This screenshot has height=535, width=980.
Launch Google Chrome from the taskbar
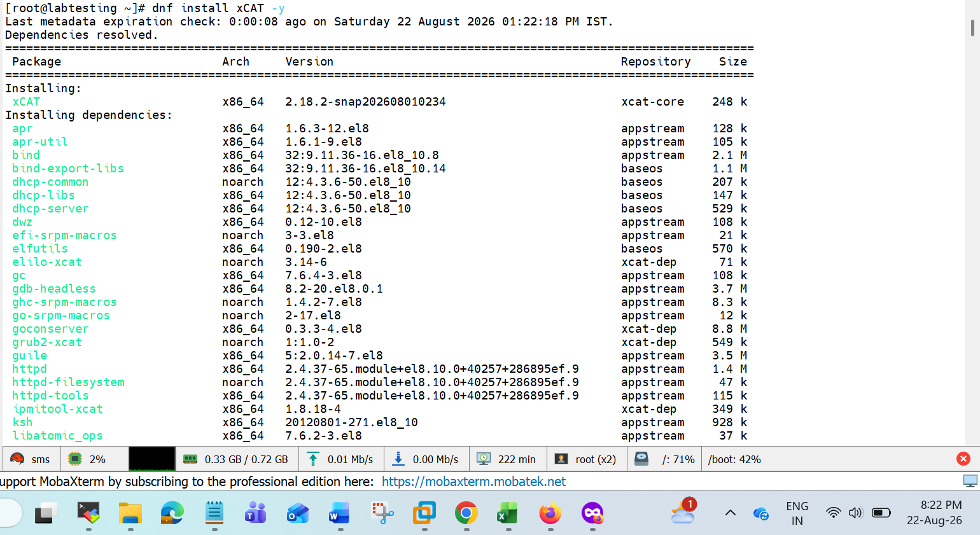[466, 513]
